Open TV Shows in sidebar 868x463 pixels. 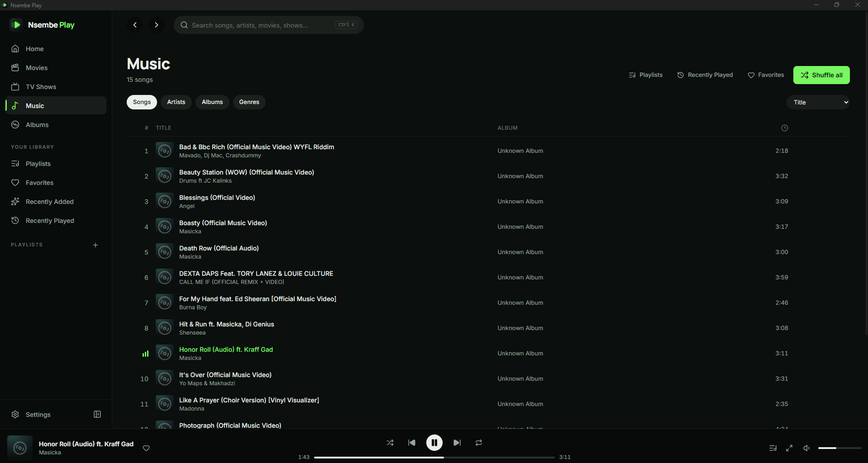(56, 87)
